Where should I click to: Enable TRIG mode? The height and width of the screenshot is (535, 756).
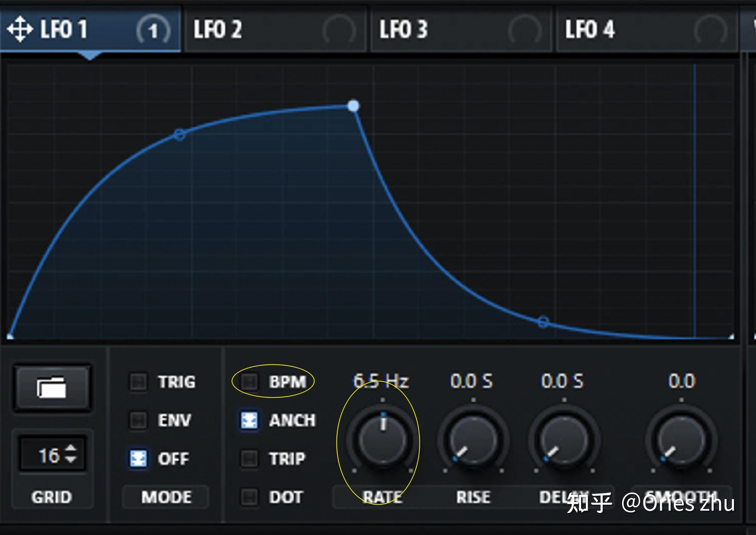click(x=138, y=382)
